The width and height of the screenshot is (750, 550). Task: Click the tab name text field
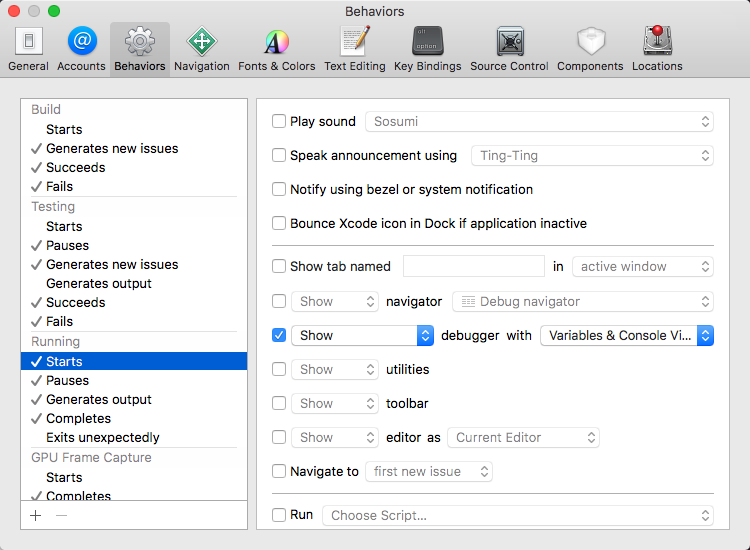click(x=474, y=266)
